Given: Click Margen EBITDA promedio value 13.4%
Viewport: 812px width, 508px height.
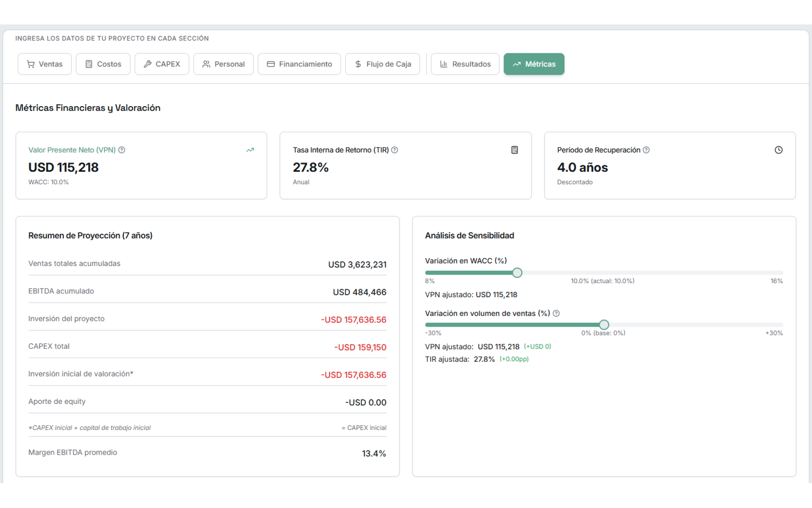Looking at the screenshot, I should coord(374,454).
